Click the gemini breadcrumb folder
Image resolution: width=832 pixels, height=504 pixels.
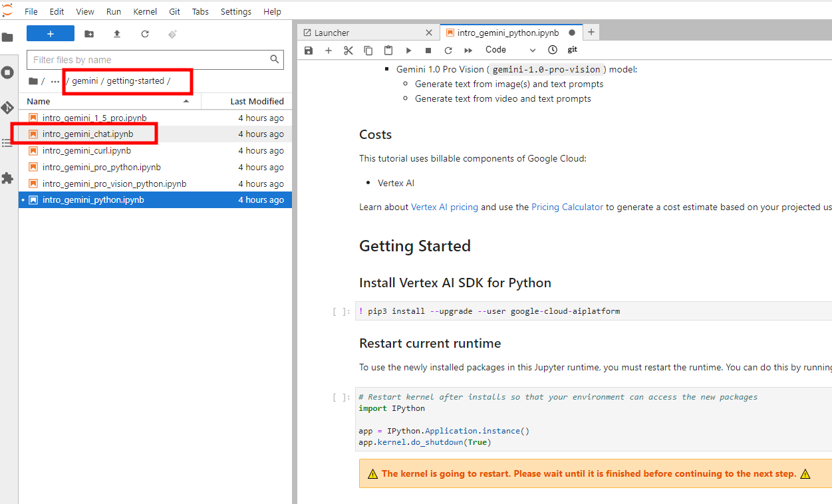tap(85, 81)
